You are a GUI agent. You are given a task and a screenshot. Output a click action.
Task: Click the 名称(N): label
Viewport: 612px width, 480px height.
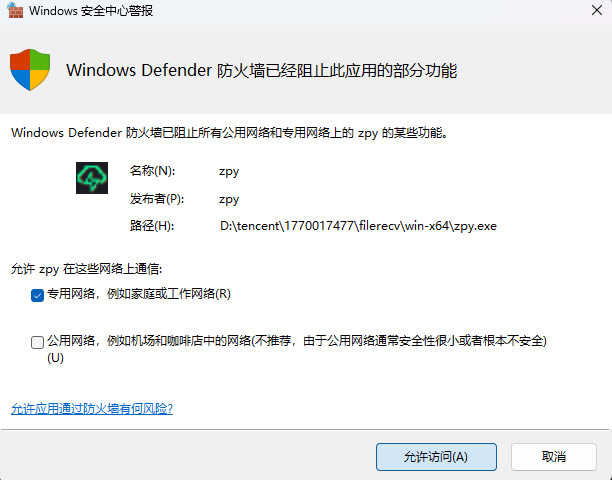click(153, 171)
